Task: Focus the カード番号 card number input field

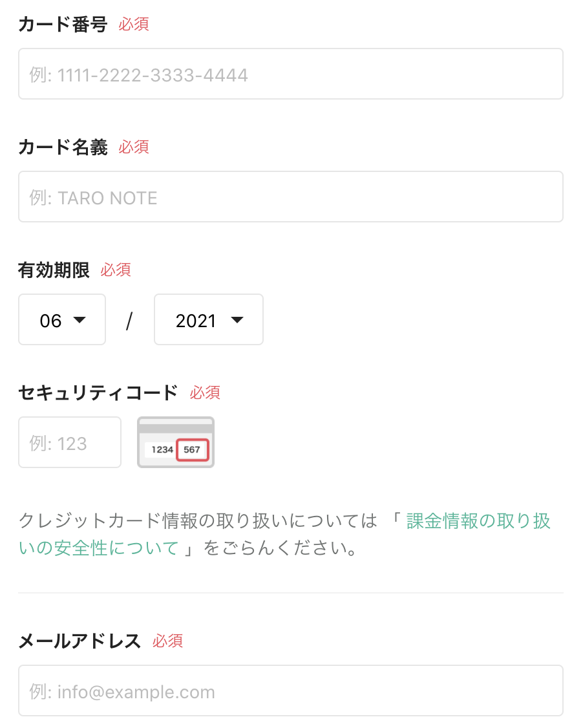Action: point(291,74)
